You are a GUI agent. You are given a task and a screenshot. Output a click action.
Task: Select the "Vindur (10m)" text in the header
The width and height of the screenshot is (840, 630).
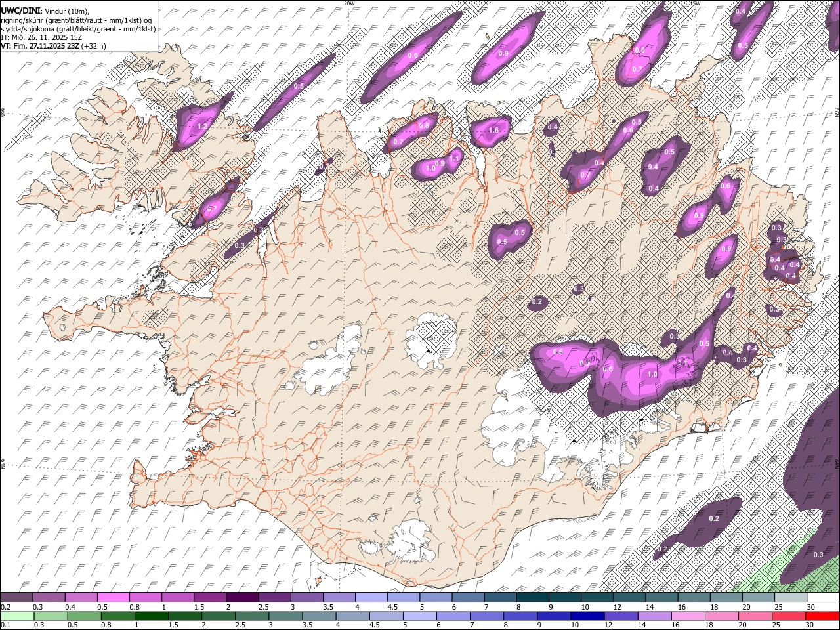[66, 11]
